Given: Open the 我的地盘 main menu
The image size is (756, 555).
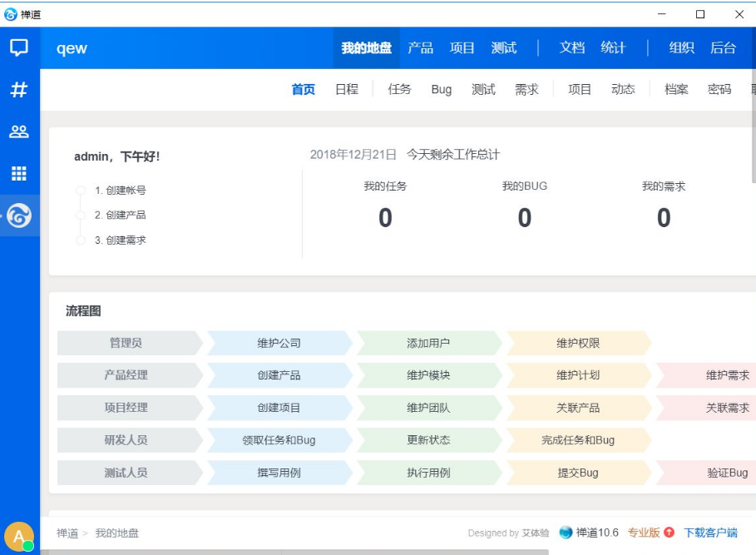Looking at the screenshot, I should tap(367, 47).
